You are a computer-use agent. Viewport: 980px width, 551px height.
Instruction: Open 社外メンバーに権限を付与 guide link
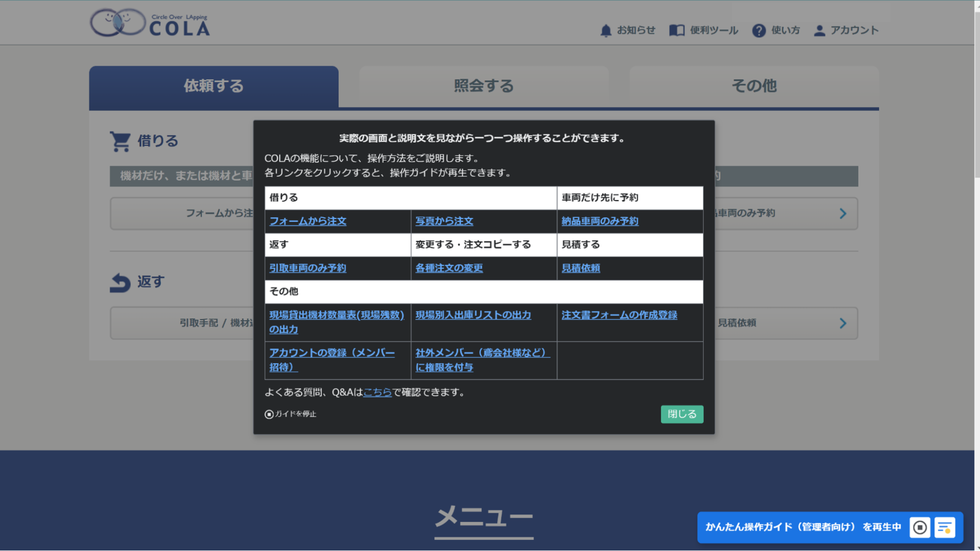click(x=481, y=360)
